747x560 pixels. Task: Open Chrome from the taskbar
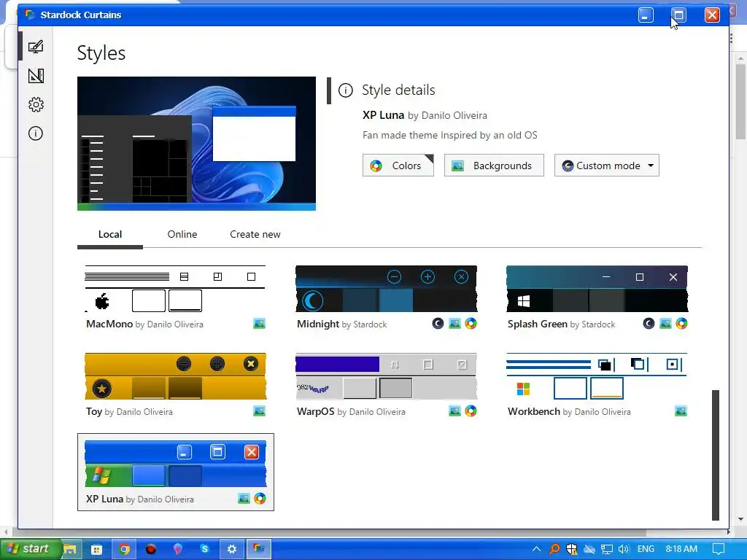[x=124, y=549]
